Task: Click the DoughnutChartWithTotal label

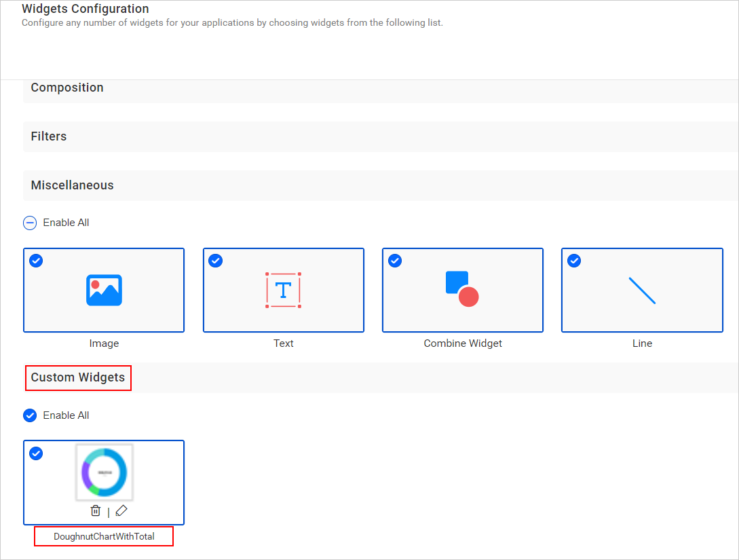Action: tap(104, 536)
